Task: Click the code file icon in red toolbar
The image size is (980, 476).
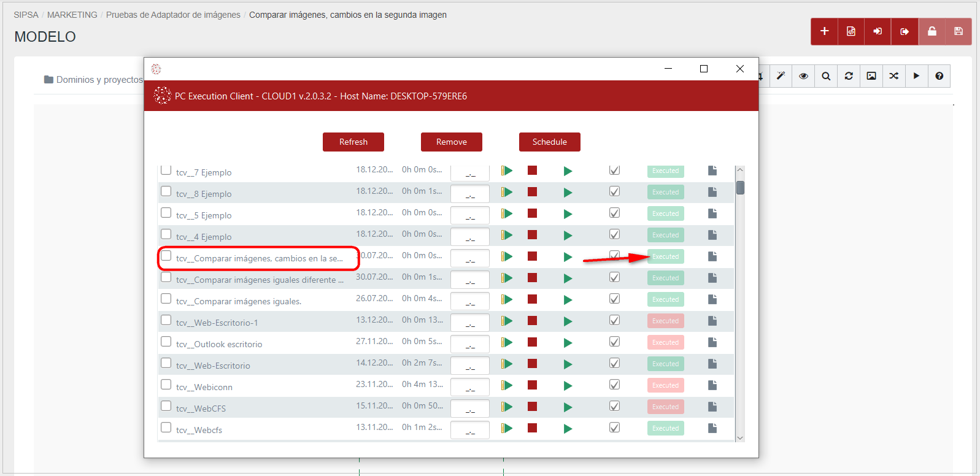Action: coord(851,31)
